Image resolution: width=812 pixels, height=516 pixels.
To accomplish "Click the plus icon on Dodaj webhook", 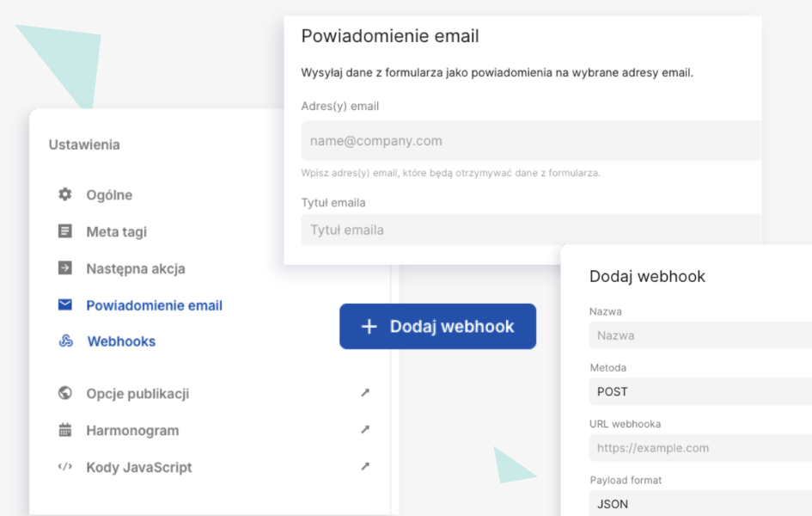I will (369, 327).
